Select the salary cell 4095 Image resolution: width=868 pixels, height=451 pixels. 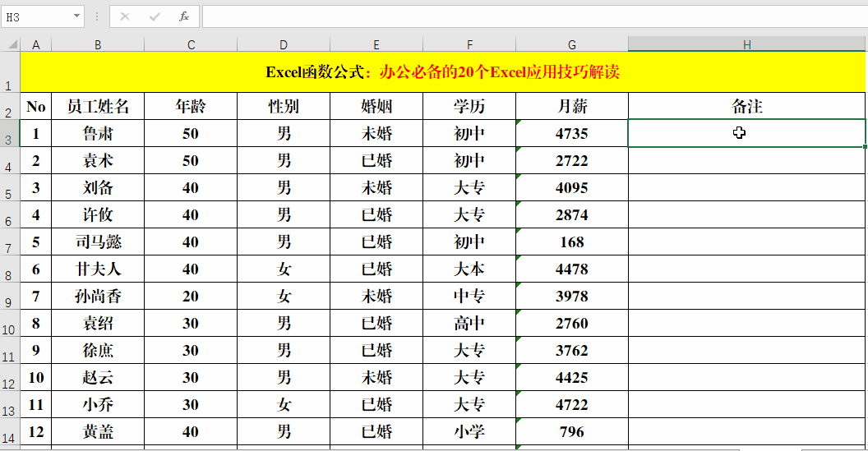(572, 187)
